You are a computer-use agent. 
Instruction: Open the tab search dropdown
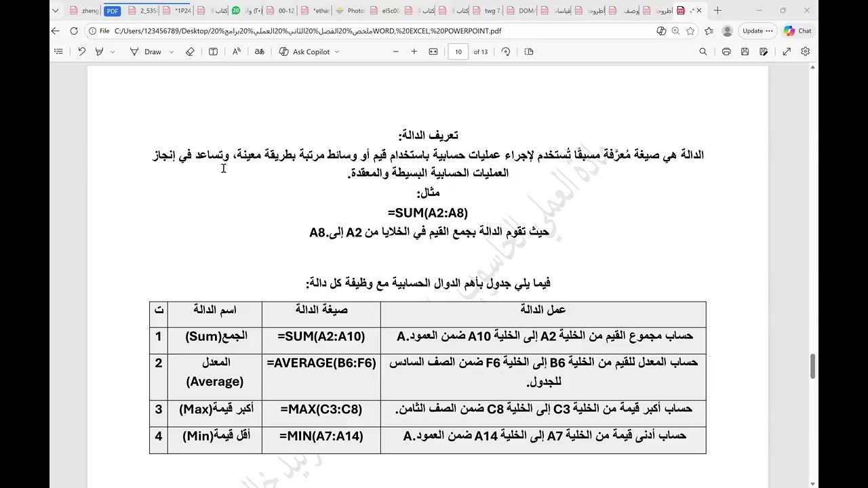pos(56,10)
